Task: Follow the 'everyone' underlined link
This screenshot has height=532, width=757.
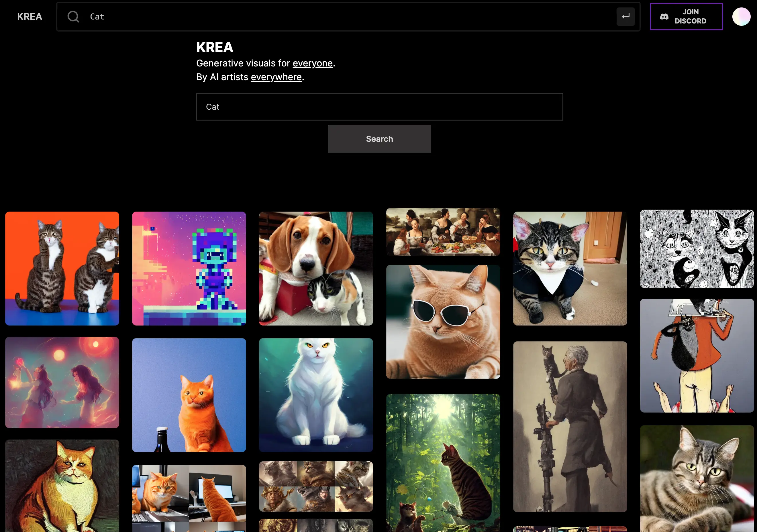Action: (313, 63)
